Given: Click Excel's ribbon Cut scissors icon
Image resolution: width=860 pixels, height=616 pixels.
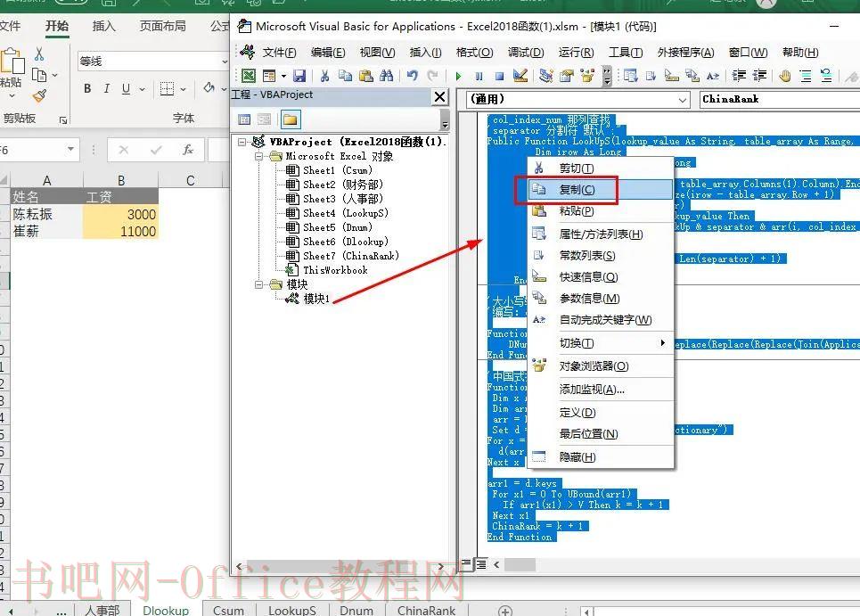Looking at the screenshot, I should [x=39, y=53].
